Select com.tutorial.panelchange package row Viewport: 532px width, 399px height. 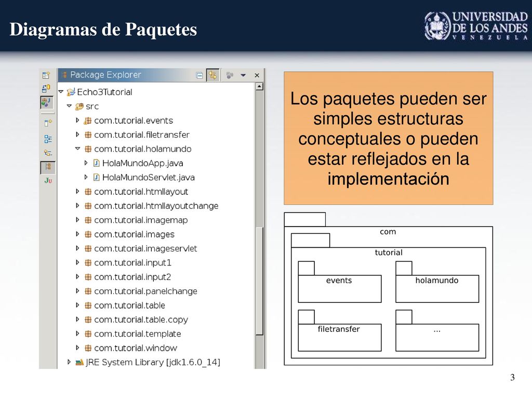click(145, 291)
